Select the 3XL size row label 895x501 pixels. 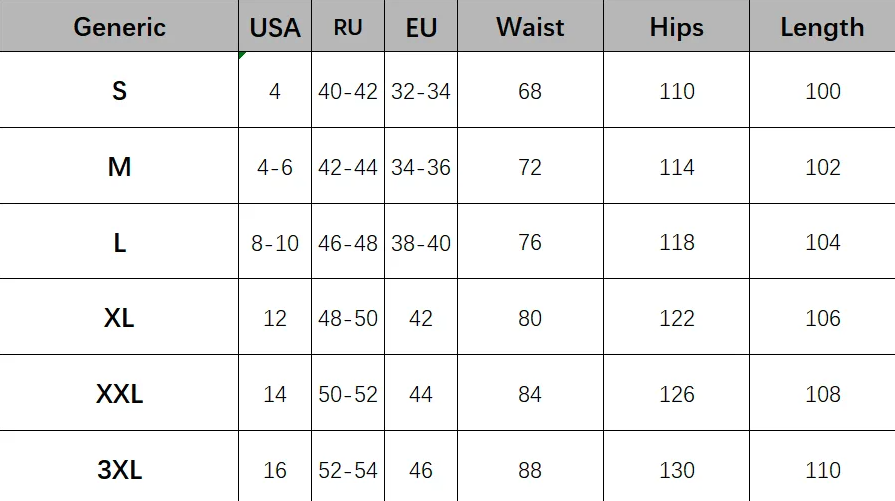119,469
